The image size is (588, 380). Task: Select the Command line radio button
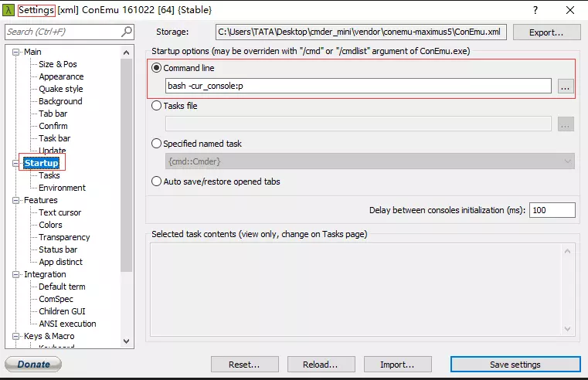[x=156, y=68]
